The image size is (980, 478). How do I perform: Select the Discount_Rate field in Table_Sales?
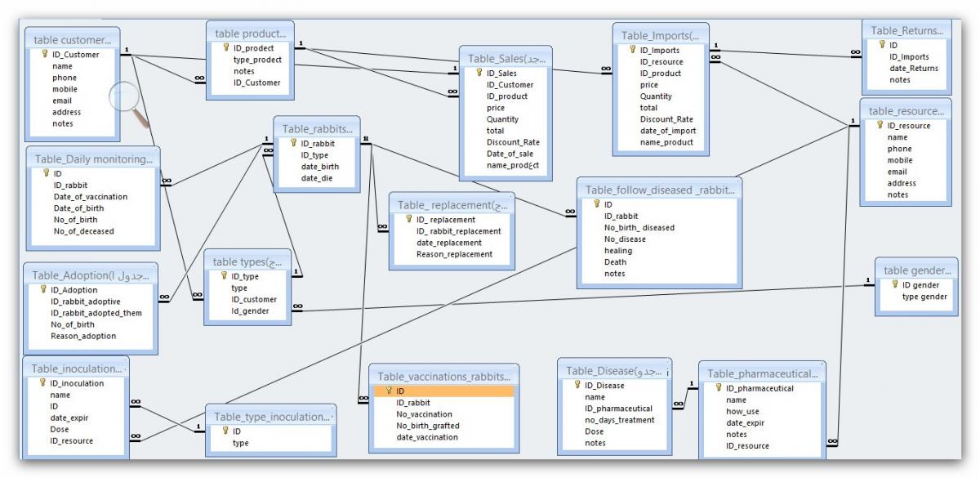pyautogui.click(x=512, y=142)
